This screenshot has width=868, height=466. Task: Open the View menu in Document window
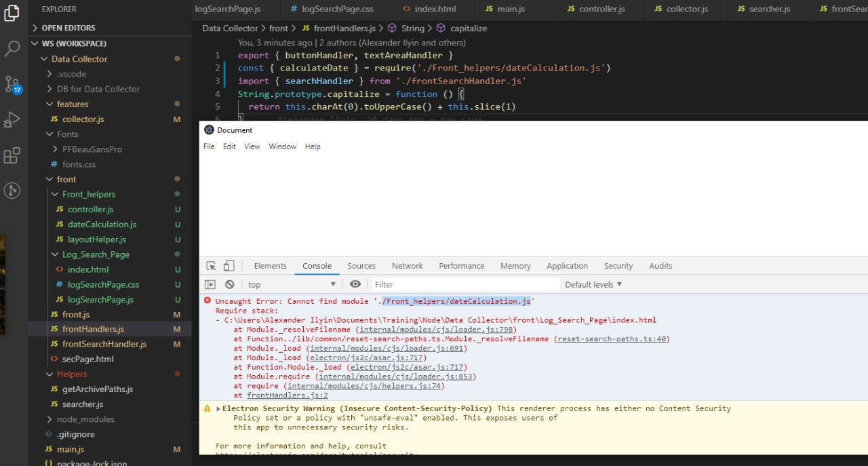252,147
